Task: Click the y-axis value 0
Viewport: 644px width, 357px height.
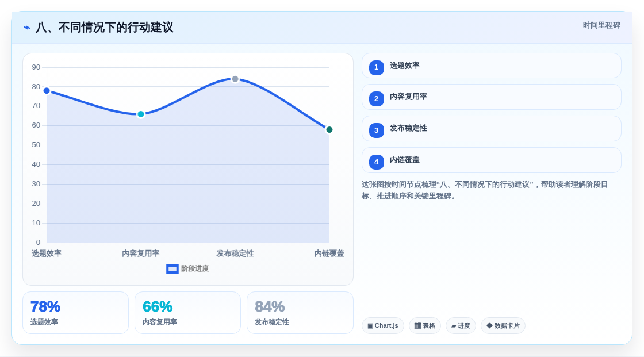Action: [38, 243]
